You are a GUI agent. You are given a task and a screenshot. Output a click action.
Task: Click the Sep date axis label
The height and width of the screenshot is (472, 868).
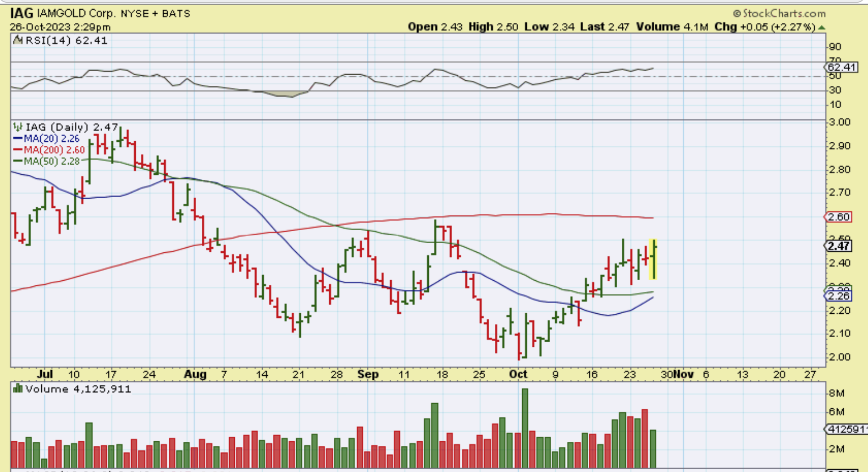368,374
